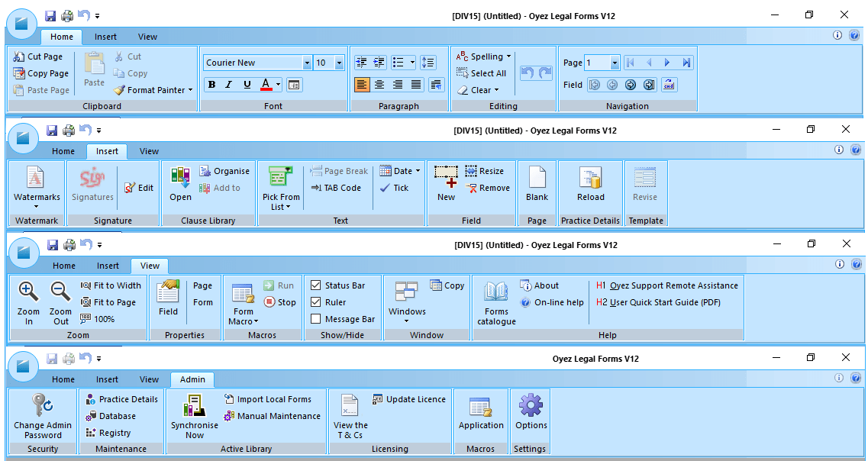Select Fit to Width zoom
The width and height of the screenshot is (868, 461).
pos(111,285)
